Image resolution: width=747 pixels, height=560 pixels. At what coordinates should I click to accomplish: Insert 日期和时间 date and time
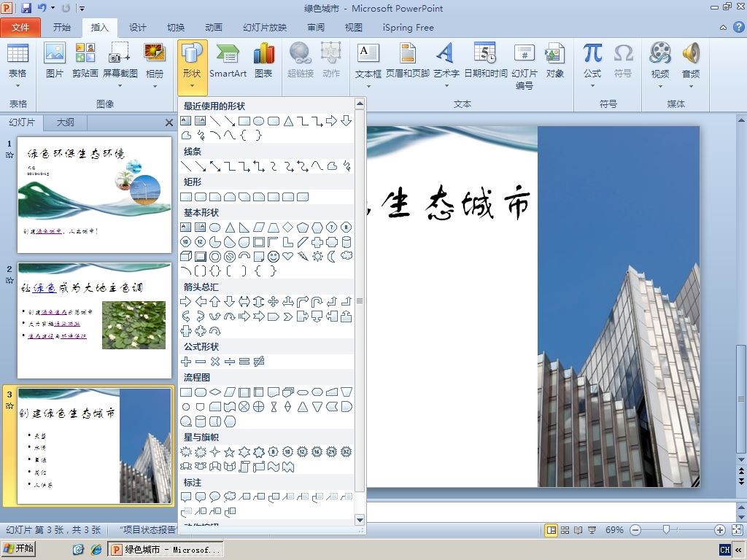coord(485,60)
